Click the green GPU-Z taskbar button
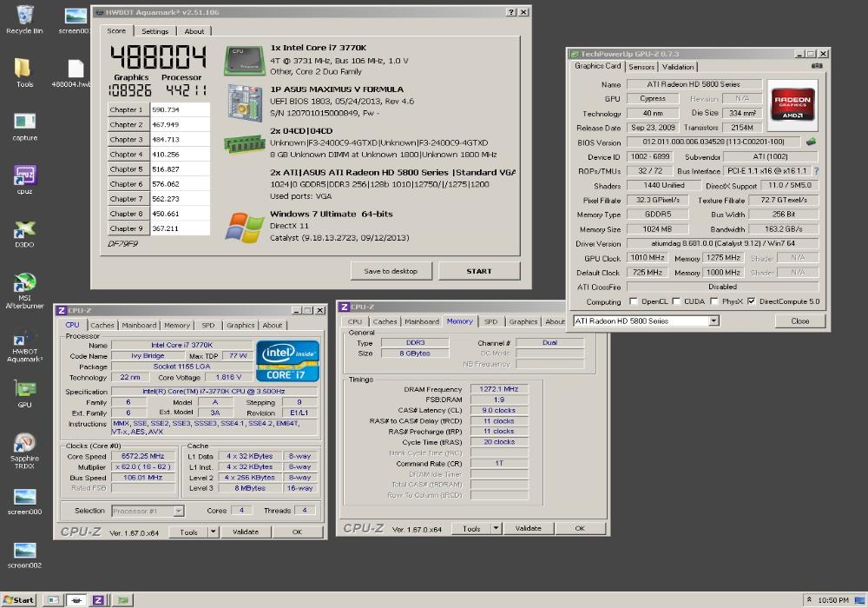This screenshot has width=868, height=608. [x=123, y=599]
